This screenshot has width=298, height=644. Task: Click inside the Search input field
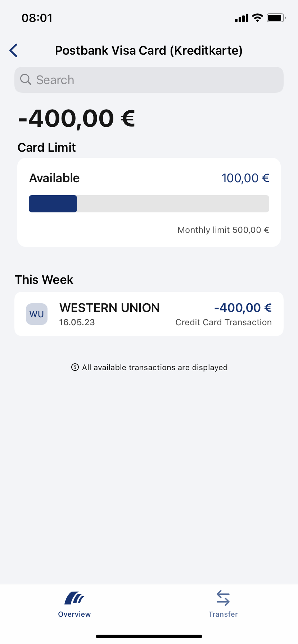click(149, 79)
